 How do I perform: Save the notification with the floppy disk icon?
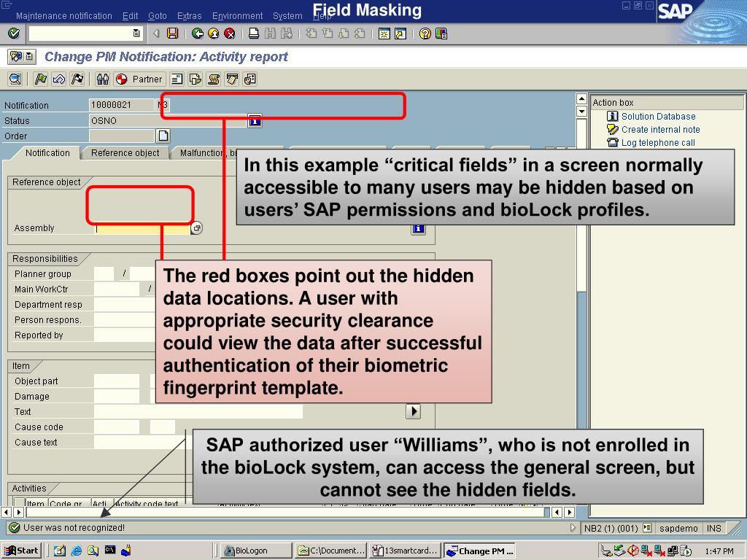tap(172, 34)
